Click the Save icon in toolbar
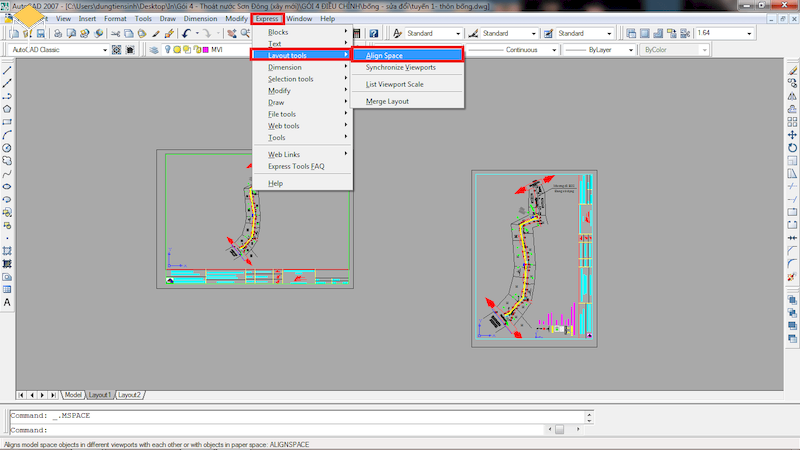 (x=41, y=34)
